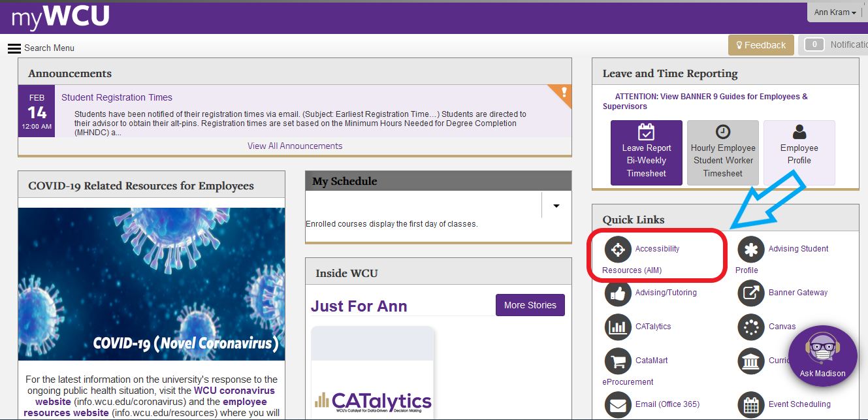The image size is (868, 420).
Task: Click the Banner Gateway text link
Action: (798, 293)
